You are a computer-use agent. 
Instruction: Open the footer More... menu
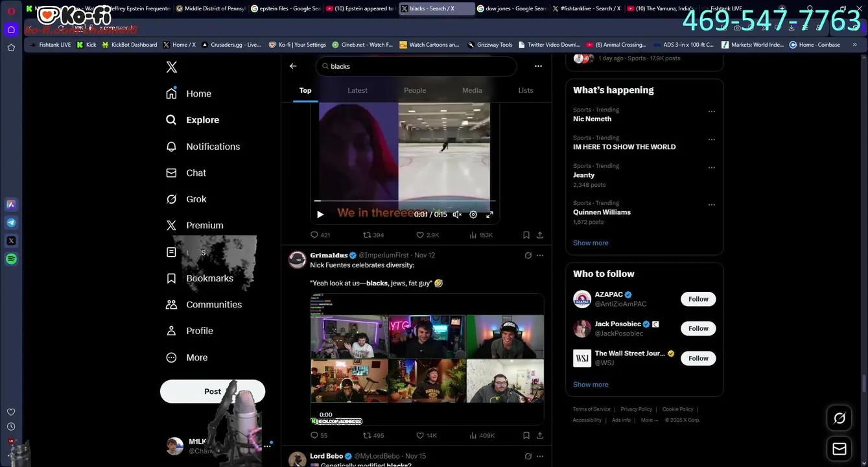650,420
